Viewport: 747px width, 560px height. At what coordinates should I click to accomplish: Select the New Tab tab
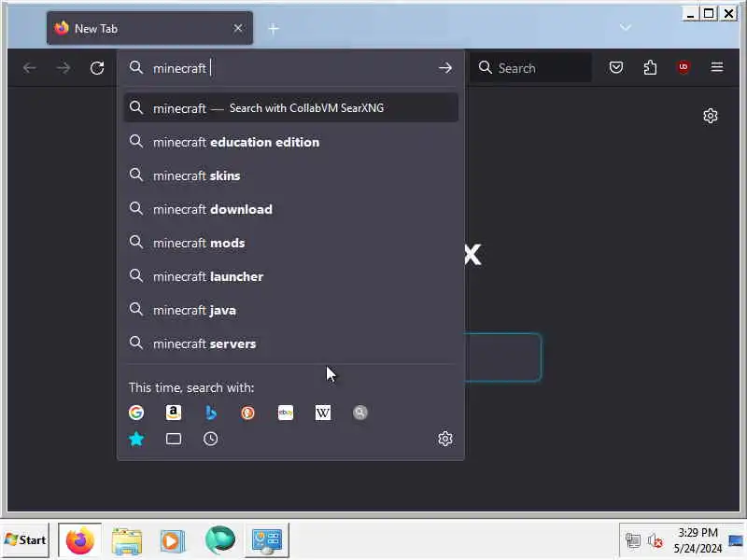pos(149,29)
